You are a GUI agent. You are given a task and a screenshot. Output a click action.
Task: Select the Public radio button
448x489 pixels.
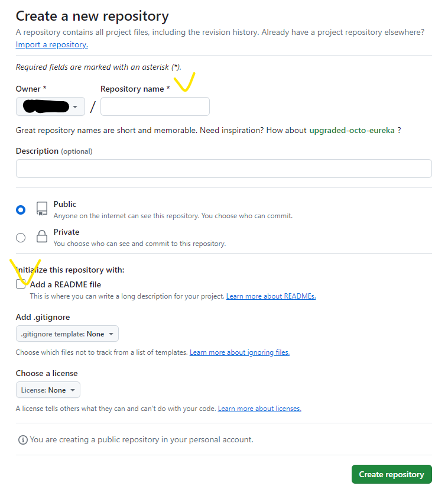point(21,209)
